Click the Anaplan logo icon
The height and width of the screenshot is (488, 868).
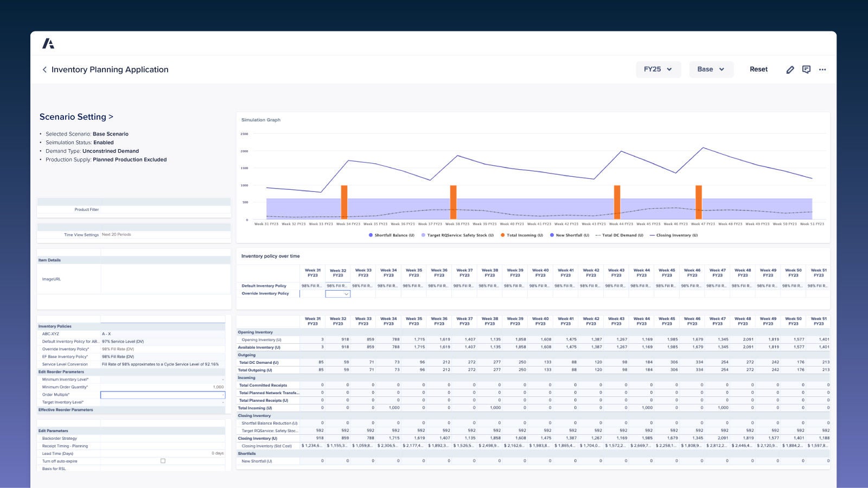click(x=48, y=44)
